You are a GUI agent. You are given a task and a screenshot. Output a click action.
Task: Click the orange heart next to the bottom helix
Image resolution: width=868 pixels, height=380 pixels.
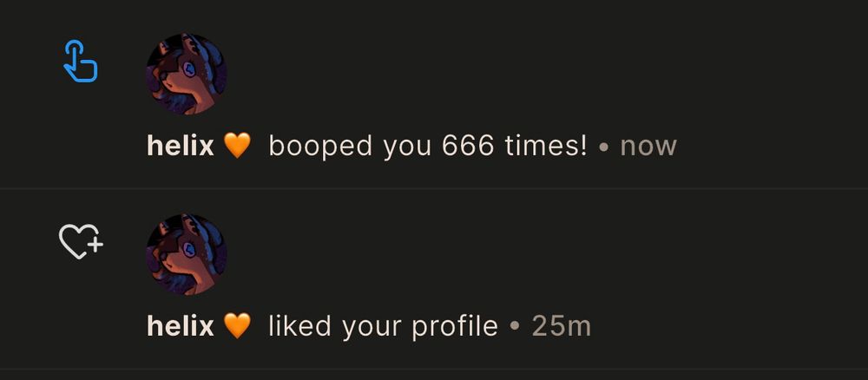[x=237, y=326]
